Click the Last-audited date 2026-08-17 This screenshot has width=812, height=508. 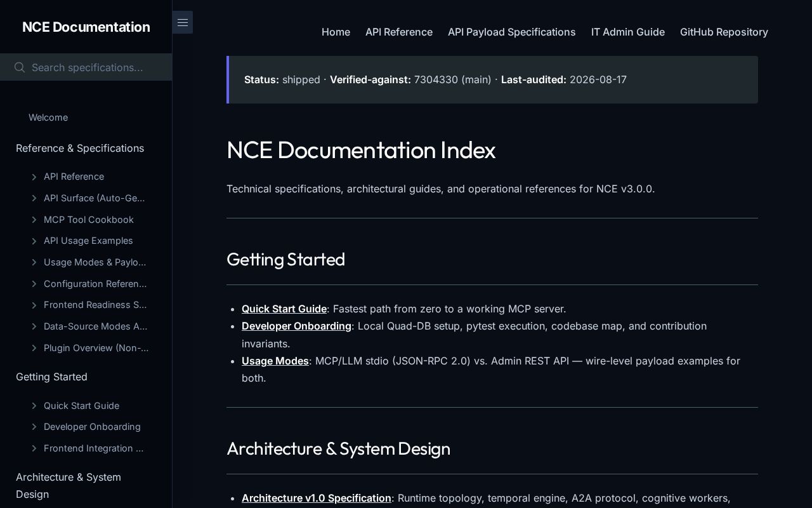click(598, 79)
